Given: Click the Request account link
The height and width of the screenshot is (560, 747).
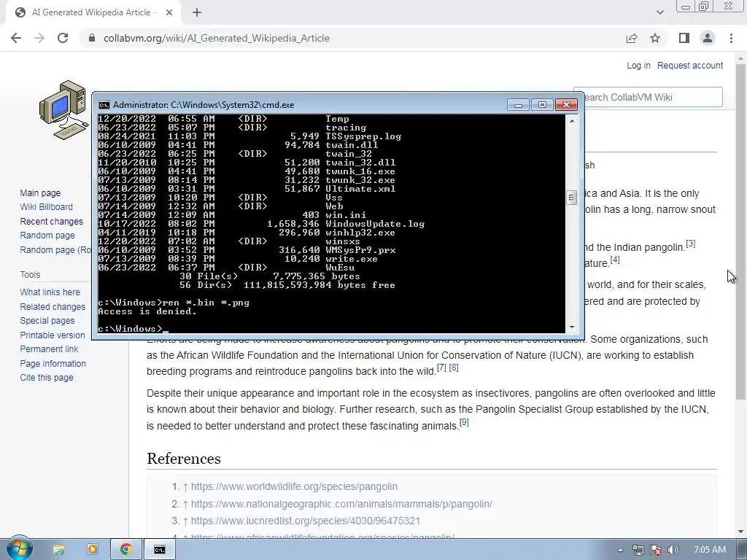Looking at the screenshot, I should pyautogui.click(x=690, y=65).
